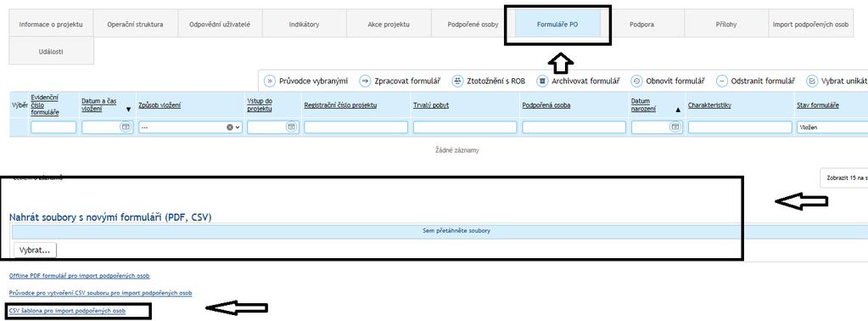Viewport: 868px width, 321px height.
Task: Sort by Způsob vložení column header
Action: [159, 105]
